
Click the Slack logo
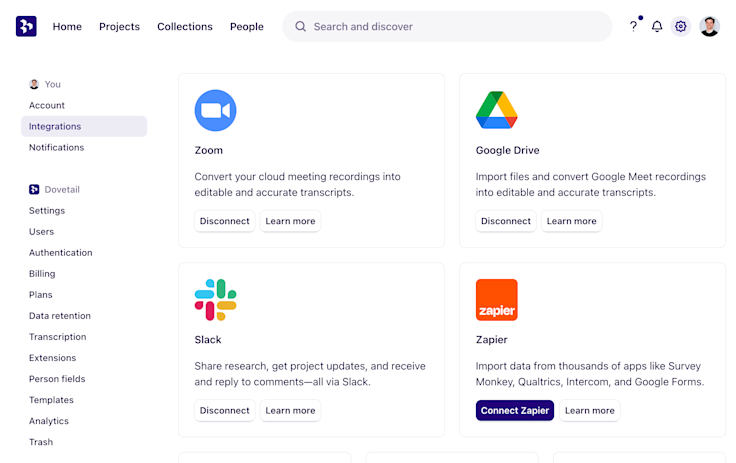coord(215,300)
